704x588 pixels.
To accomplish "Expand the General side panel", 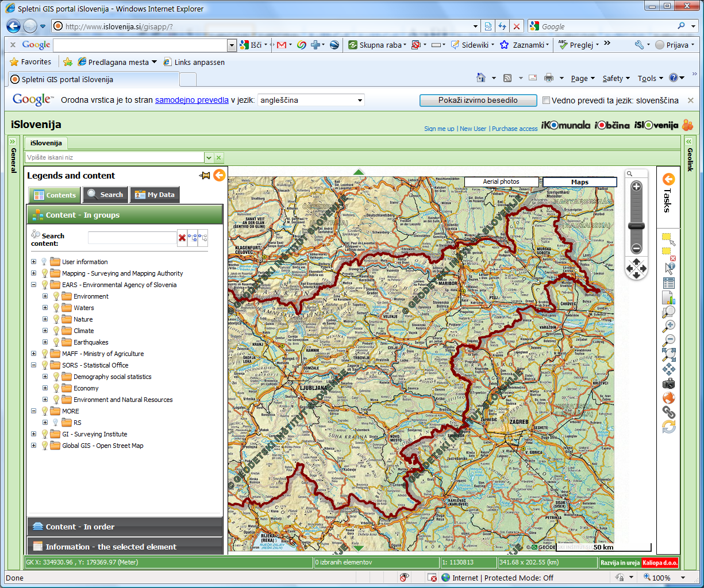I will pos(13,153).
